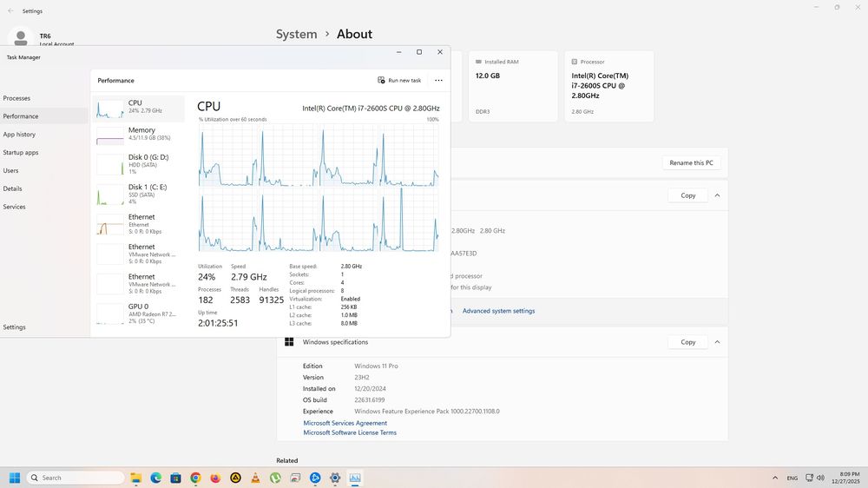Screen dimensions: 868x488
Task: Open Microsoft Store taskbar icon
Action: point(175,478)
